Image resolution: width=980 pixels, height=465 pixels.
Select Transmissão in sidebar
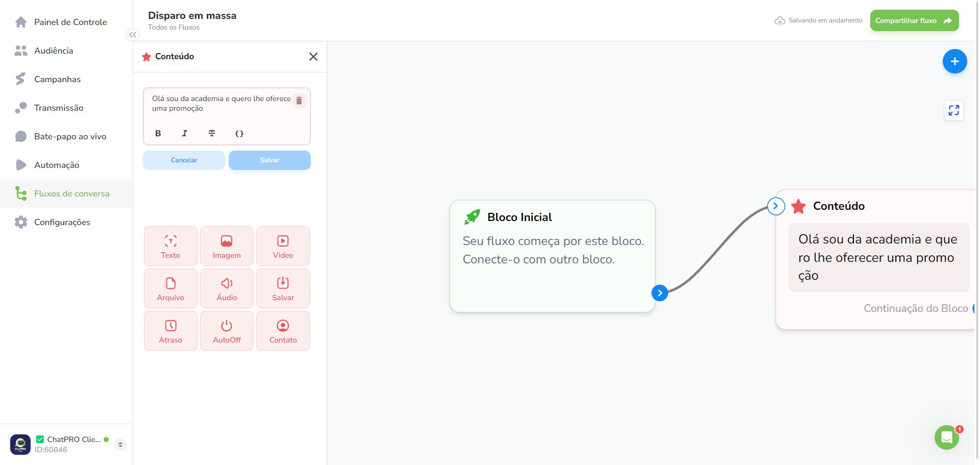[66, 108]
